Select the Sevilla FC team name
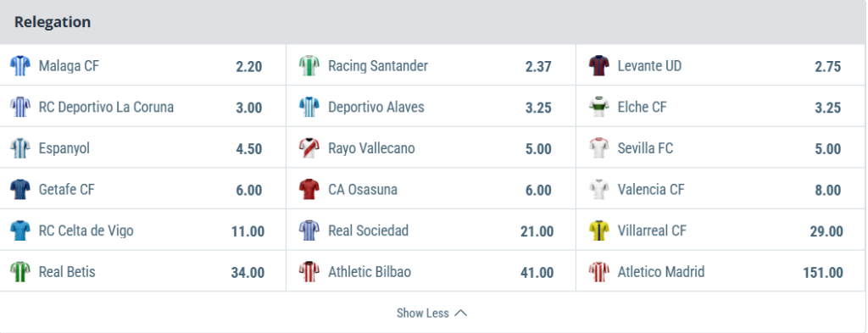This screenshot has height=333, width=868. (x=645, y=148)
